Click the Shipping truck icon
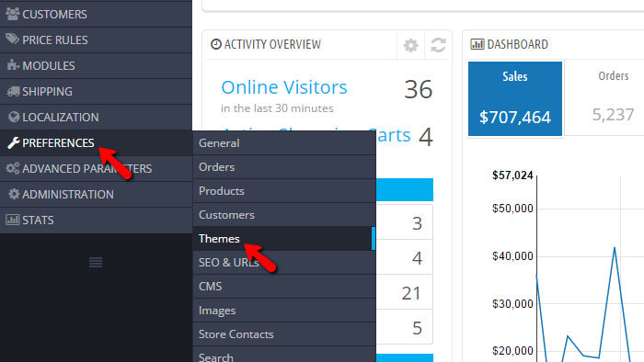644x362 pixels. pos(13,91)
